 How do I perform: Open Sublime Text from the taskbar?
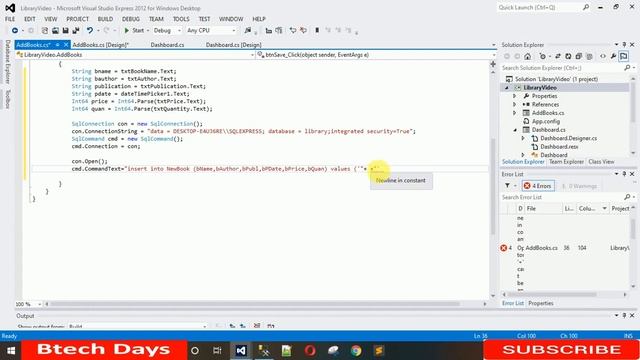[379, 350]
